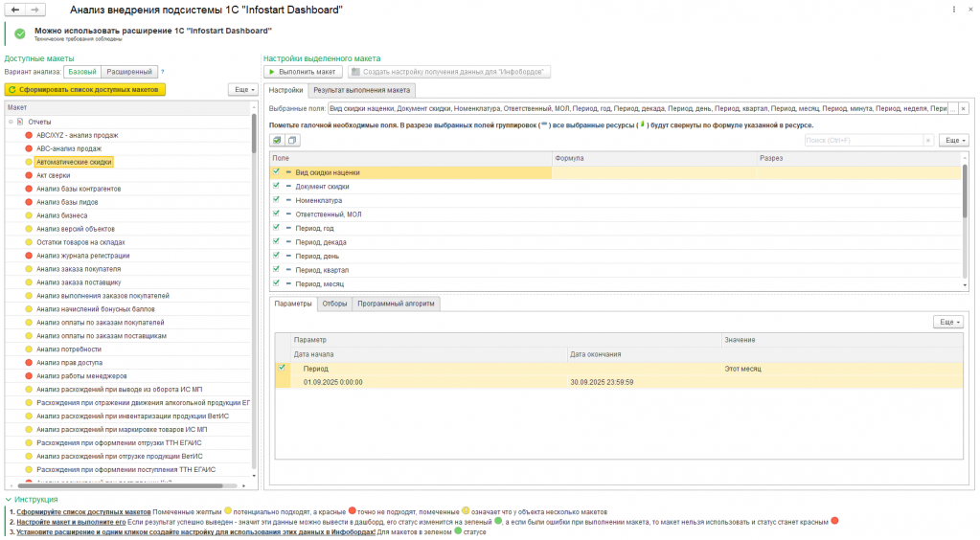The image size is (980, 540).
Task: Click yellow status dot of Автоматические скидки
Action: (x=29, y=162)
